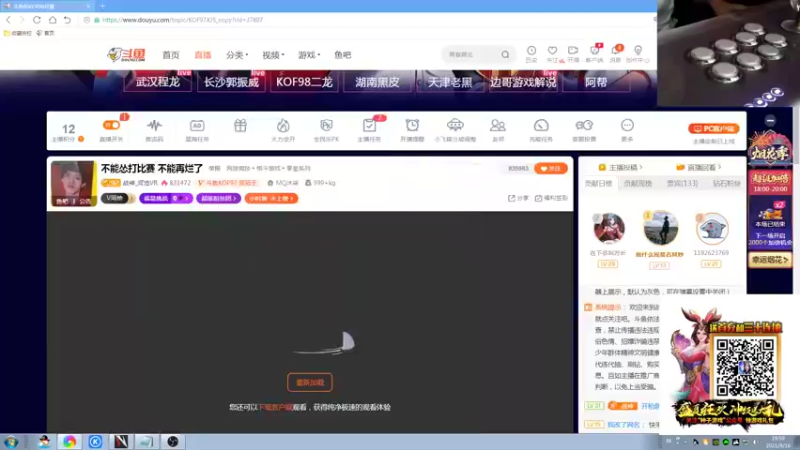Image resolution: width=800 pixels, height=450 pixels.
Task: Open the waveform push-stream code icon
Action: (x=154, y=126)
